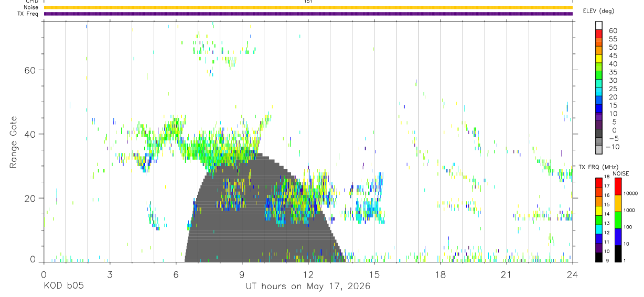Pick the green 13–14 swatch in TX FRQ colorbar
Screen dimensions: 644x297
(598, 221)
